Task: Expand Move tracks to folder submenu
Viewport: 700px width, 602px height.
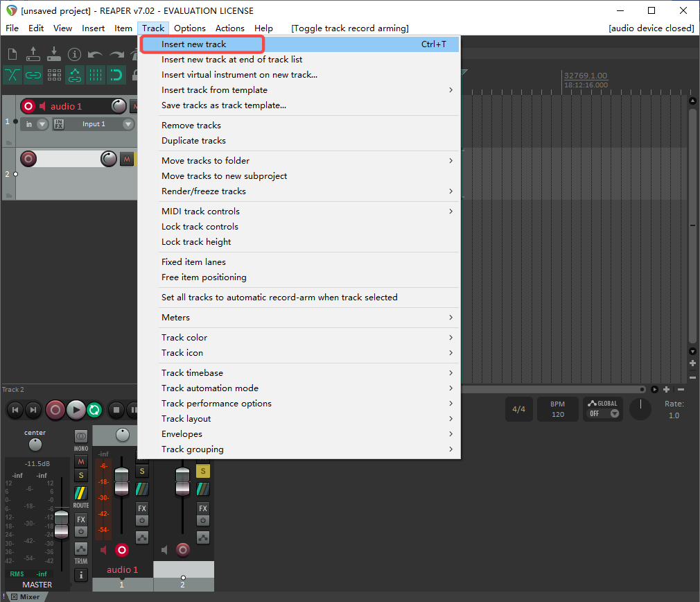Action: (299, 160)
